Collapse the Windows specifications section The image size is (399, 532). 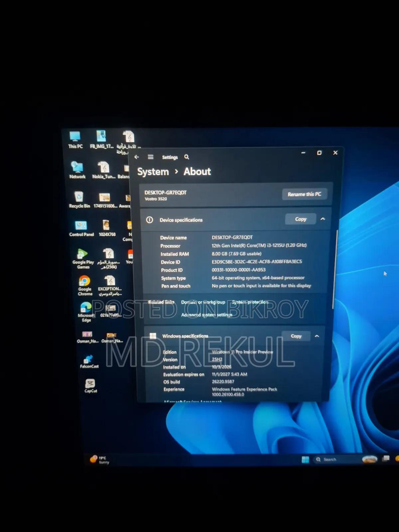[317, 336]
